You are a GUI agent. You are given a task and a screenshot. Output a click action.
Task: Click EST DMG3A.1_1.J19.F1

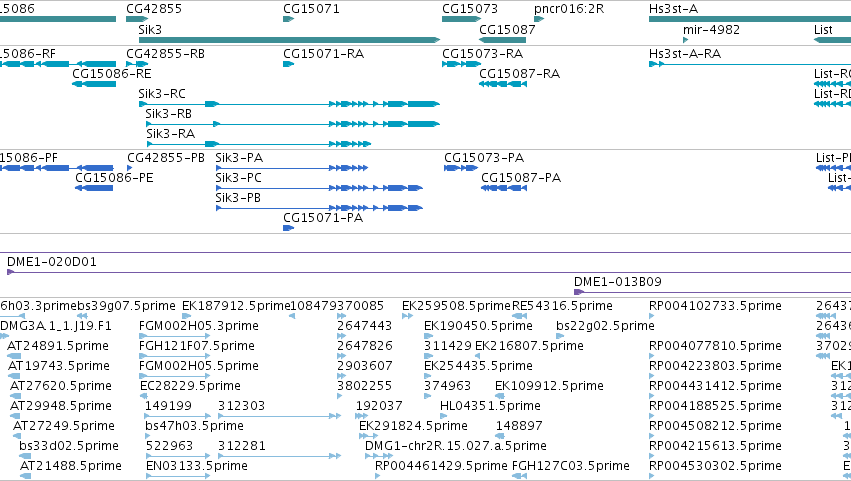pyautogui.click(x=55, y=326)
